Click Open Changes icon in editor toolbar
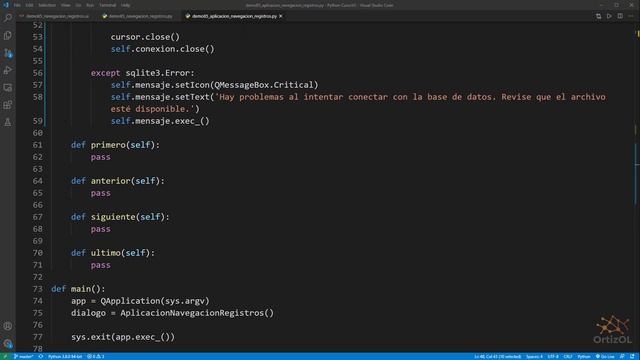 tap(598, 16)
